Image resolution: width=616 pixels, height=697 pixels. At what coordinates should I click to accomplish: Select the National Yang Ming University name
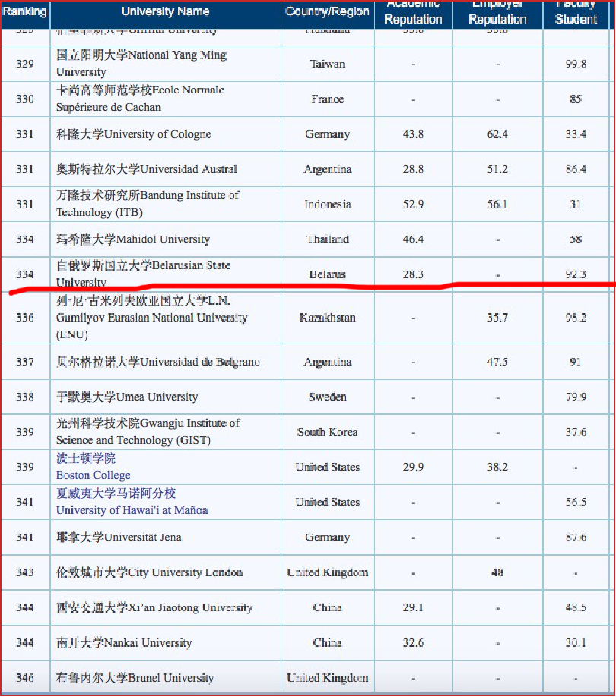[141, 64]
